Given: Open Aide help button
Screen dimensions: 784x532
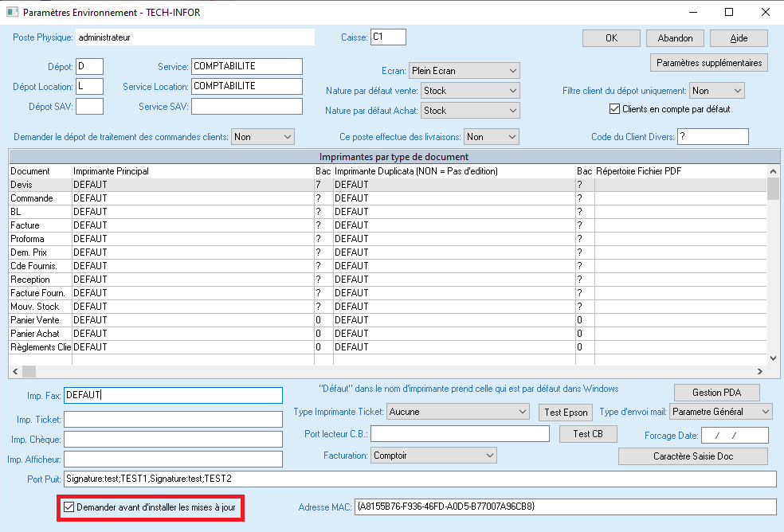Looking at the screenshot, I should point(739,38).
